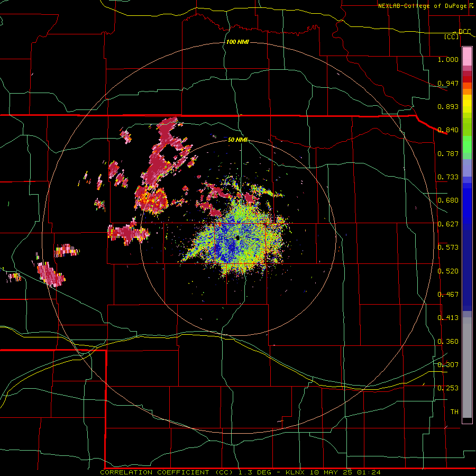Click the 0.307 legend value
Viewport: 476px width, 476px height.
click(448, 365)
